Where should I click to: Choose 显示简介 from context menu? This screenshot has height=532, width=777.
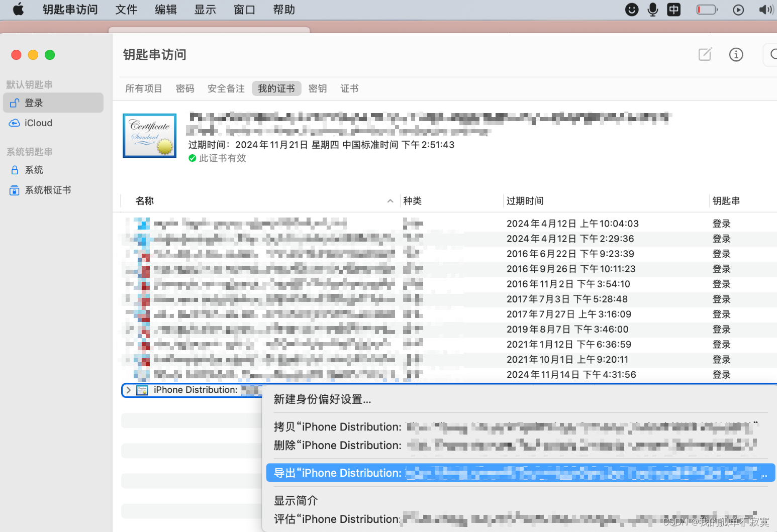click(x=520, y=501)
